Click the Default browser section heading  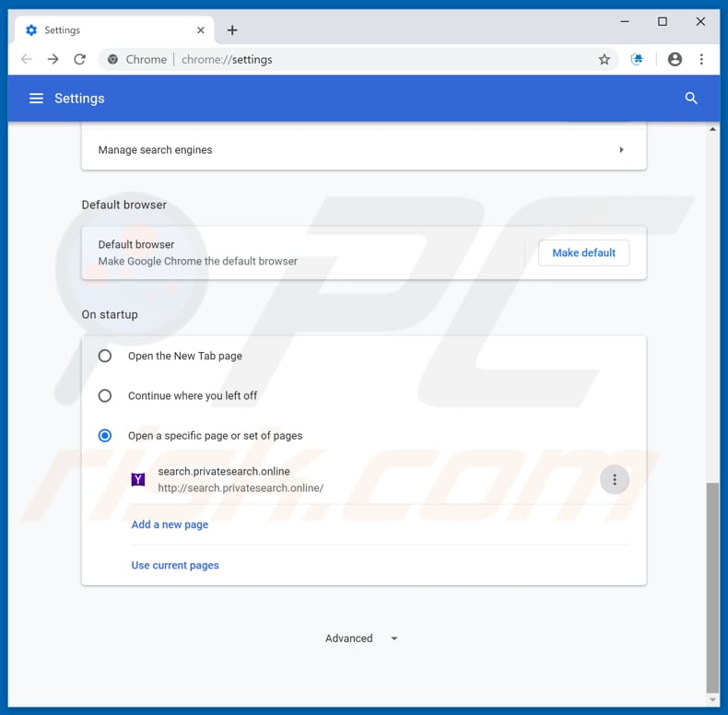pos(124,205)
